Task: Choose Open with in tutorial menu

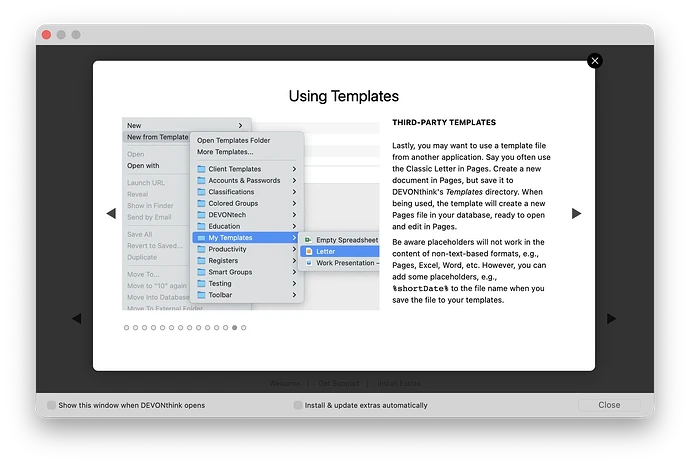Action: [143, 166]
